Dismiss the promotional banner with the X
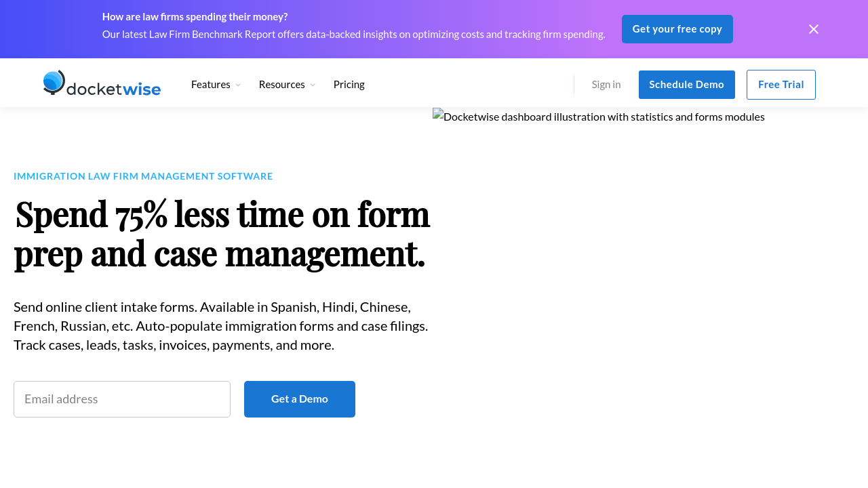Image resolution: width=868 pixels, height=488 pixels. [x=813, y=29]
